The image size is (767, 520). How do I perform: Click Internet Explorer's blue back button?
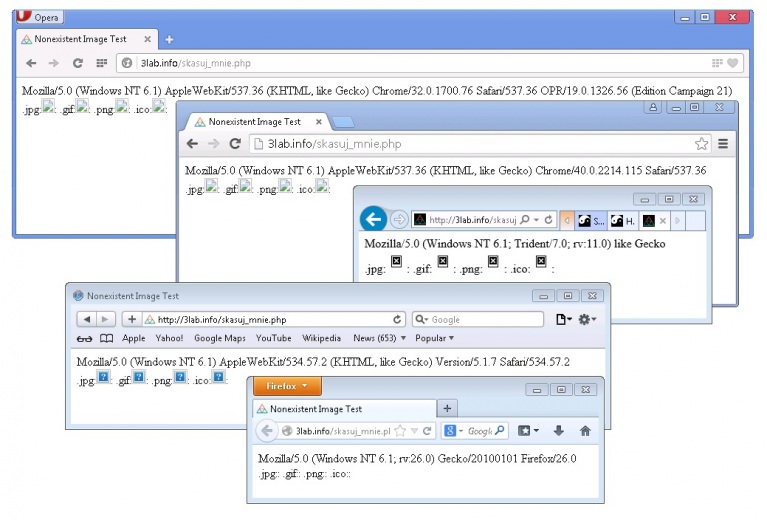[373, 219]
